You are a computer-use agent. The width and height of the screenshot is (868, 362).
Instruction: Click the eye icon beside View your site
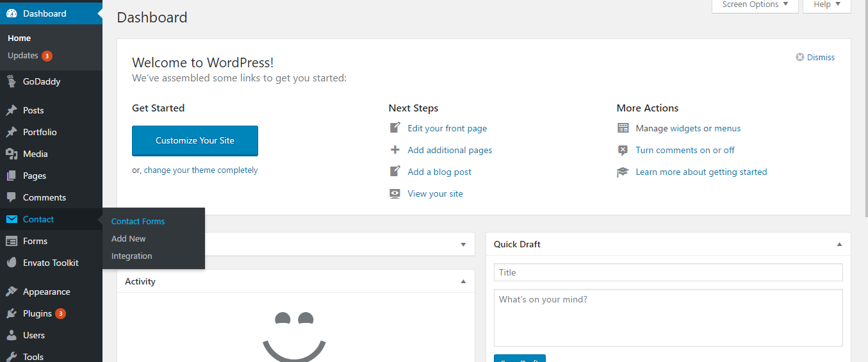click(x=395, y=193)
